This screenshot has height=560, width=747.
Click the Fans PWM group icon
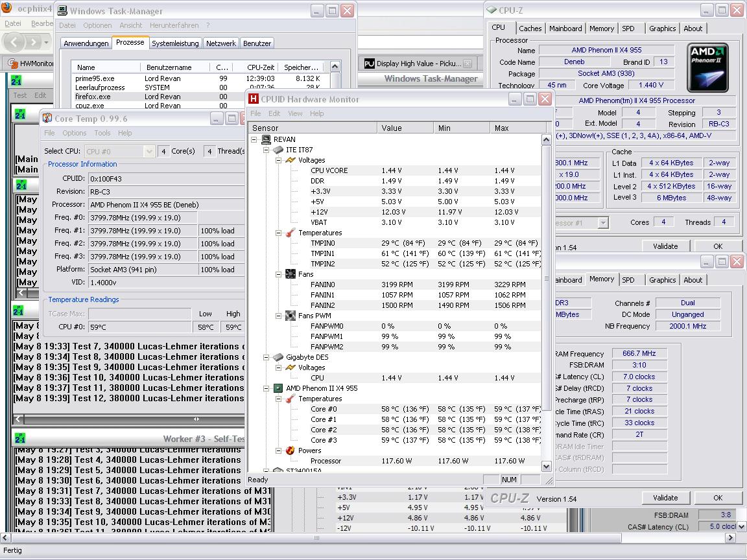point(290,316)
